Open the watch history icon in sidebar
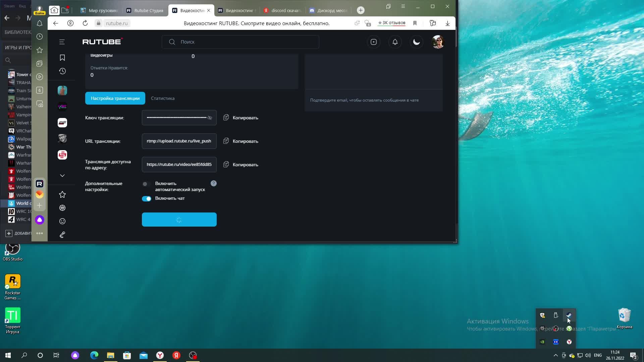 tap(62, 71)
